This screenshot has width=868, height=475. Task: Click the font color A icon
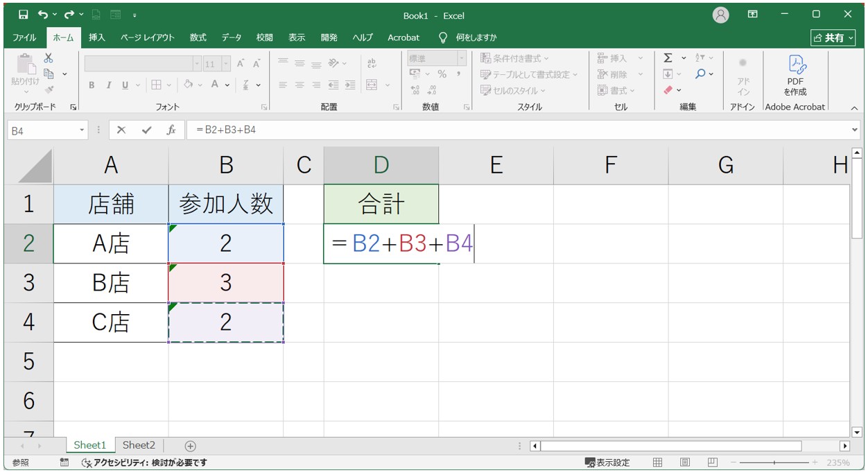point(215,85)
